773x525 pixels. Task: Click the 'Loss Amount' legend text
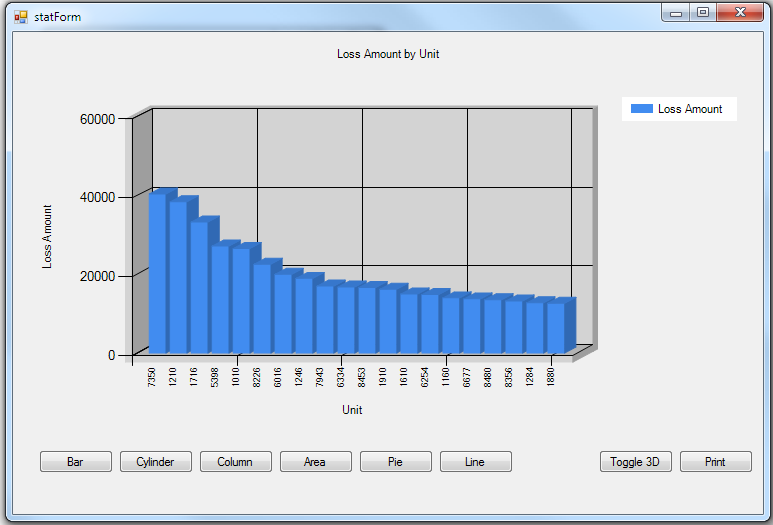[x=690, y=109]
